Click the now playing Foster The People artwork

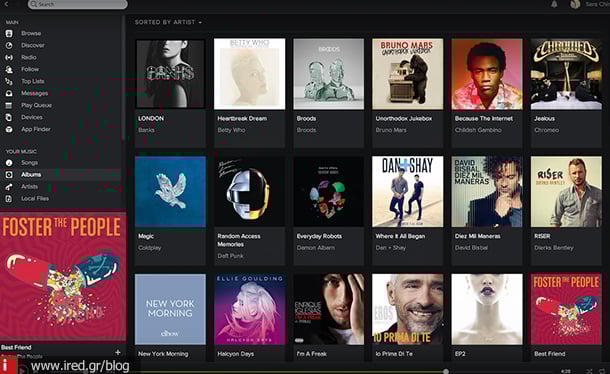(63, 276)
